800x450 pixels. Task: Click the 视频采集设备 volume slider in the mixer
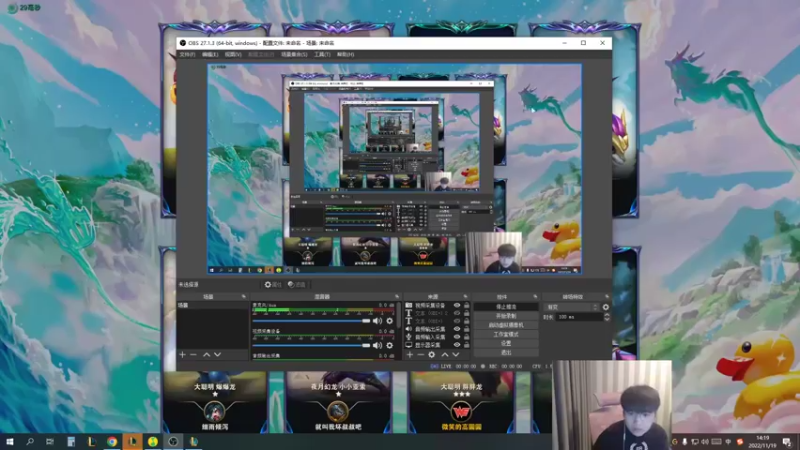pyautogui.click(x=311, y=345)
